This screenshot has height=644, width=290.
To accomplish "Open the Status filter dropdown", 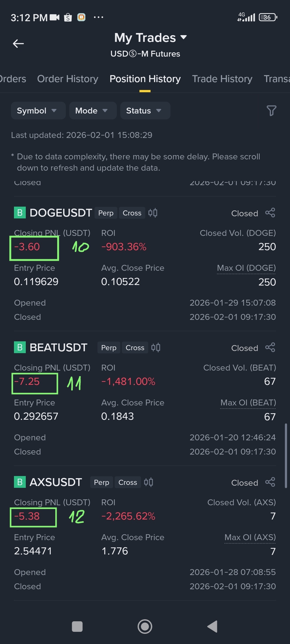I will tap(145, 111).
